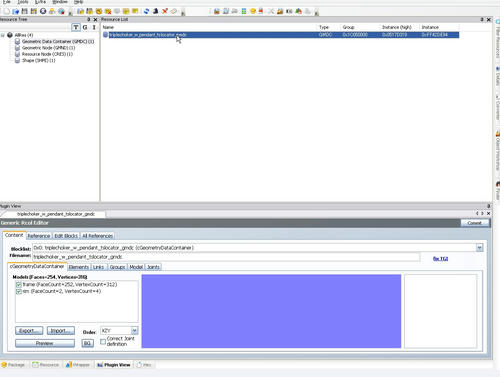Click the Save disk icon in toolbar
The image size is (500, 377).
coord(24,11)
